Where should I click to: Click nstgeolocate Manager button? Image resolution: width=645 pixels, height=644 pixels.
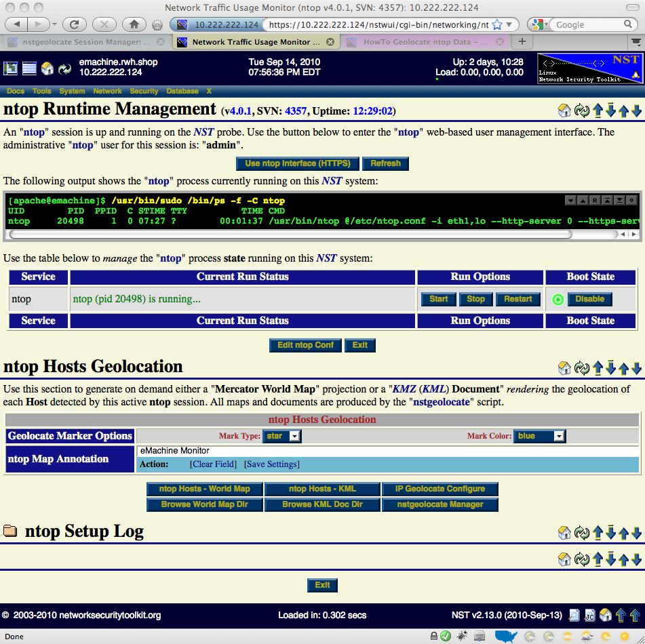(x=439, y=504)
